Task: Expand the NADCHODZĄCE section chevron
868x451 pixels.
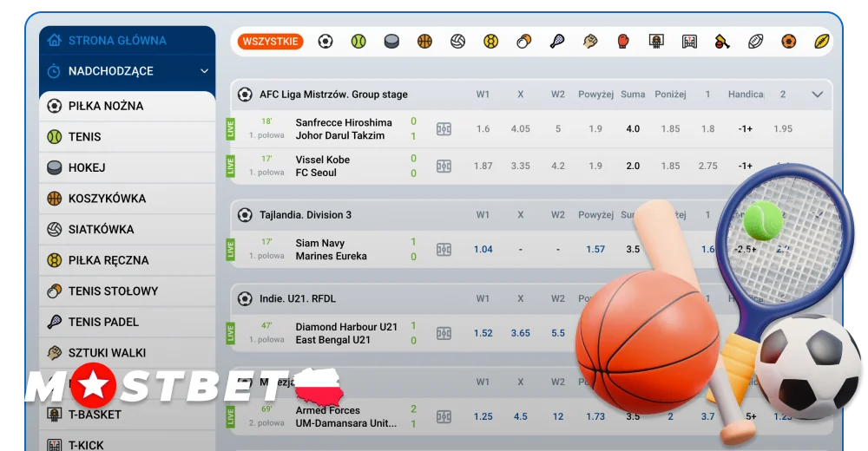Action: tap(204, 71)
